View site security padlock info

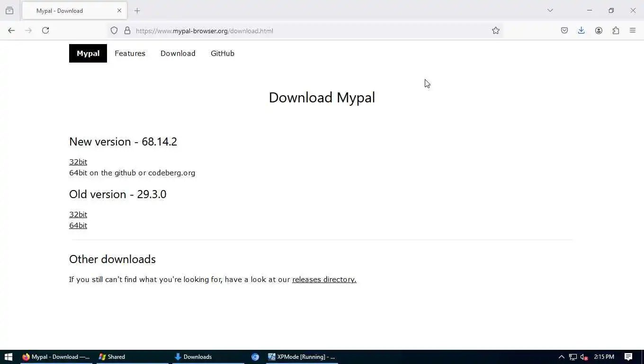coord(127,31)
